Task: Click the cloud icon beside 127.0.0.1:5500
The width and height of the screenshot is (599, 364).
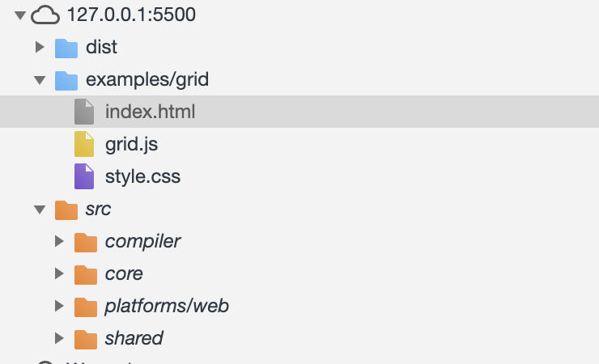Action: tap(45, 15)
